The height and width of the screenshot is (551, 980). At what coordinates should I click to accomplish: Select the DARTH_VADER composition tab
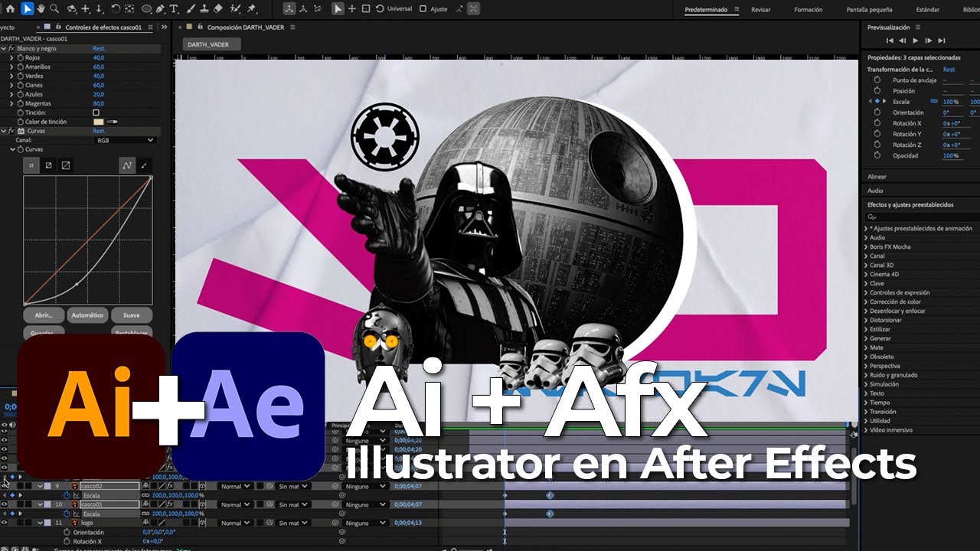click(x=211, y=44)
